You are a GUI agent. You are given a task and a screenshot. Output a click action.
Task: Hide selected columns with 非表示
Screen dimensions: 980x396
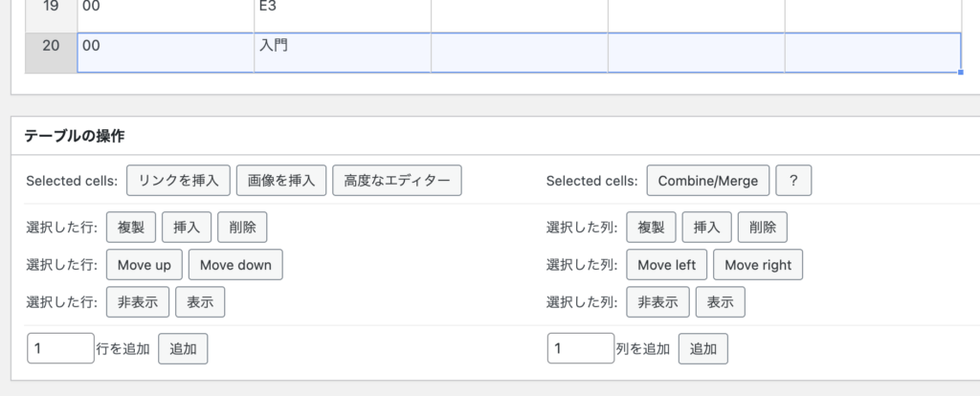[x=658, y=302]
